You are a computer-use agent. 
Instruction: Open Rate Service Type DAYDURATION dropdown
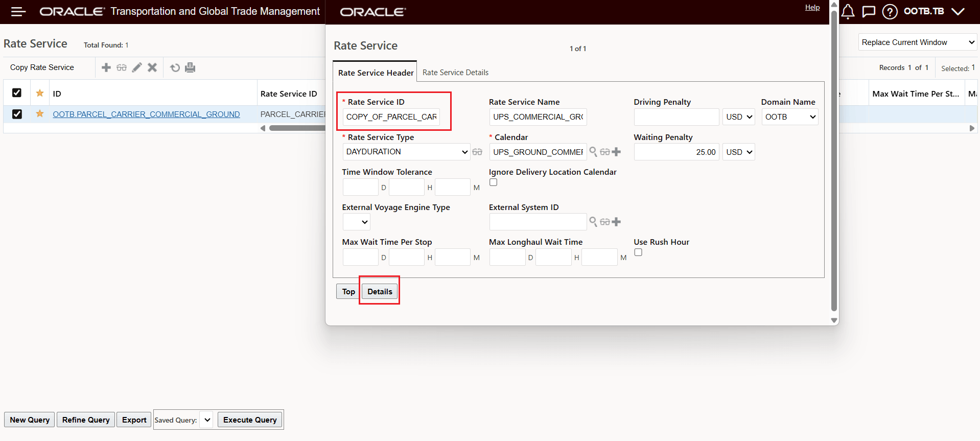click(x=406, y=152)
